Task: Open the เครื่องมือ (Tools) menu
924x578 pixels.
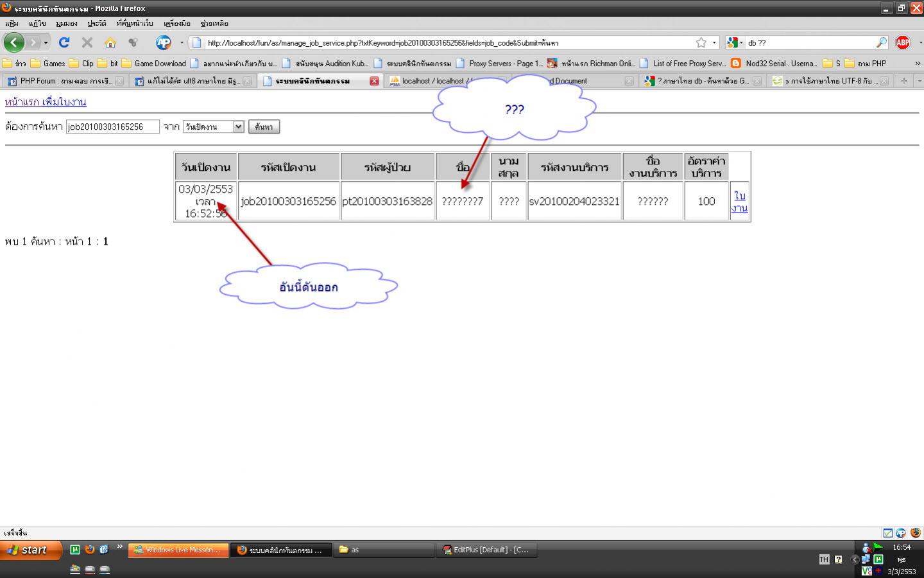Action: coord(176,23)
